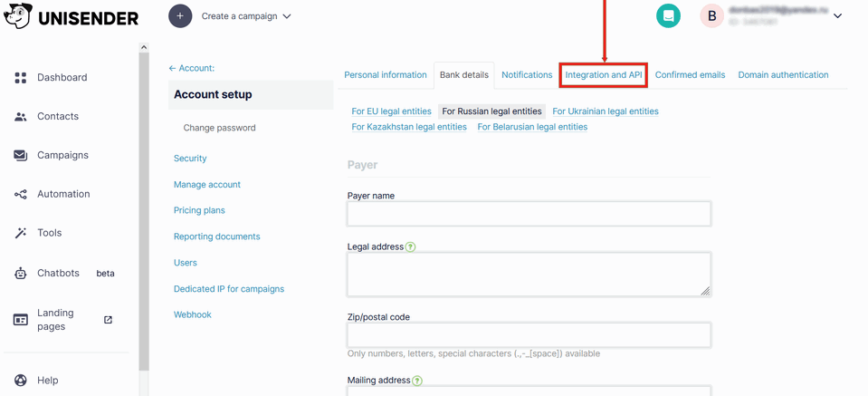Open Landing pages external link icon
This screenshot has height=396, width=868.
[x=108, y=320]
